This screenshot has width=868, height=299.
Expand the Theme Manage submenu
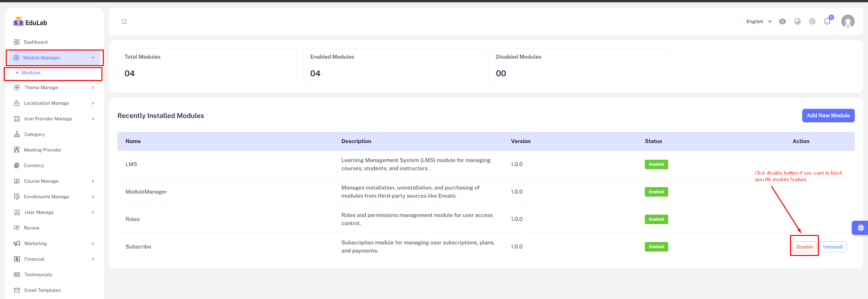click(54, 87)
